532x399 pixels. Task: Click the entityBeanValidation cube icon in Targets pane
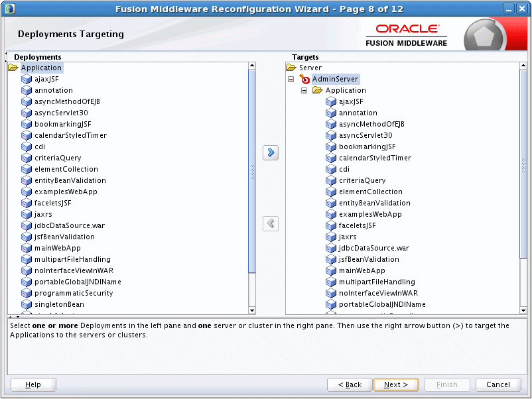pyautogui.click(x=331, y=203)
